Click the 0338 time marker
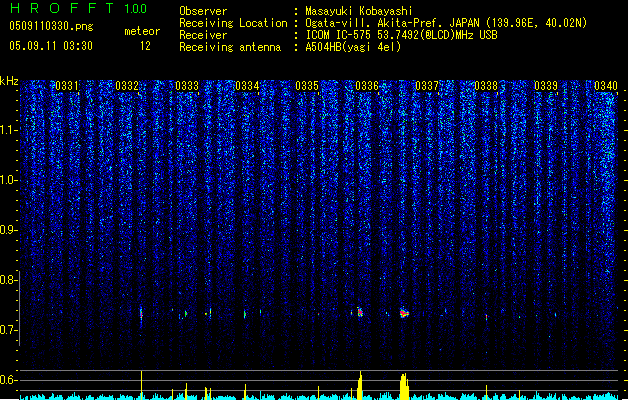Image resolution: width=629 pixels, height=400 pixels. pos(486,86)
